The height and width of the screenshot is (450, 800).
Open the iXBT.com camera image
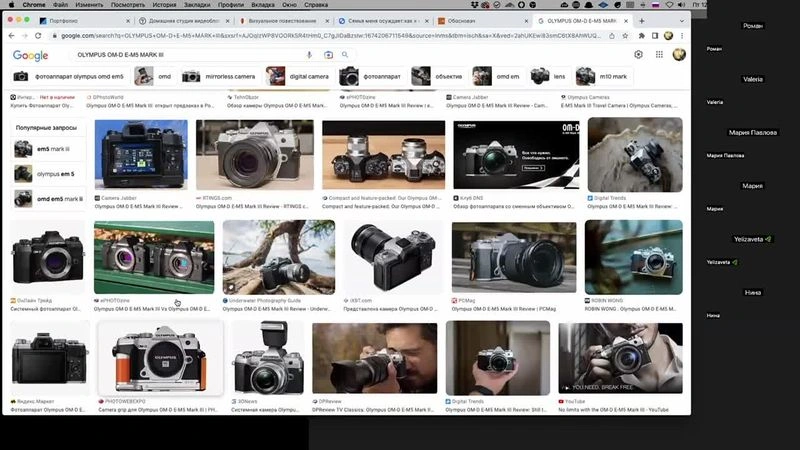coord(393,257)
